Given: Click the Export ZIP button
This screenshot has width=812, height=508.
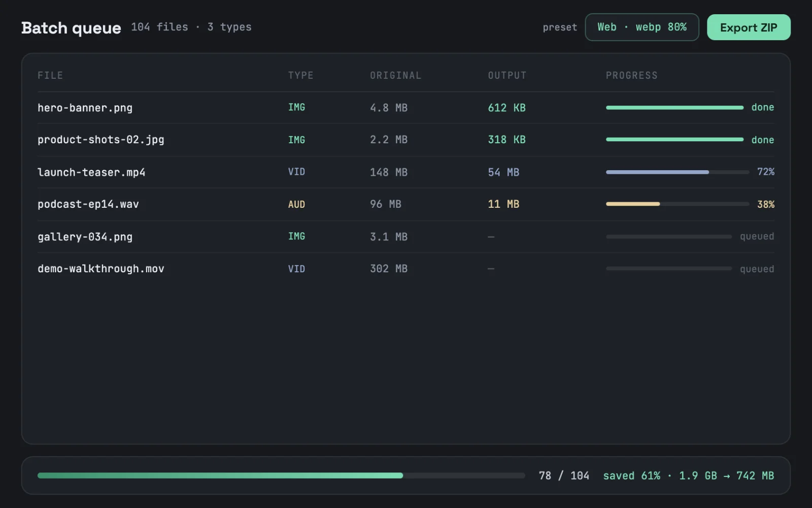Looking at the screenshot, I should (x=749, y=27).
